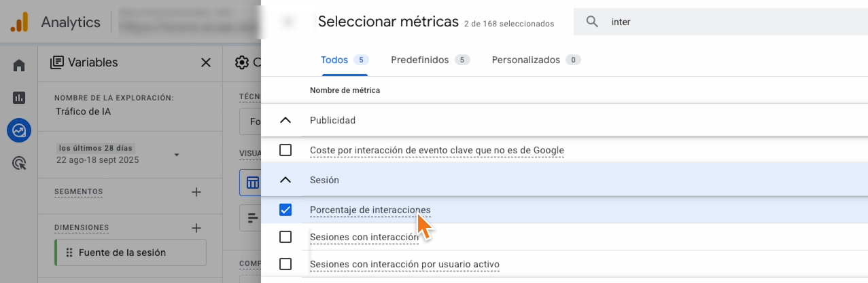Check Sesiones con interacción checkbox
The width and height of the screenshot is (868, 283).
click(x=285, y=237)
